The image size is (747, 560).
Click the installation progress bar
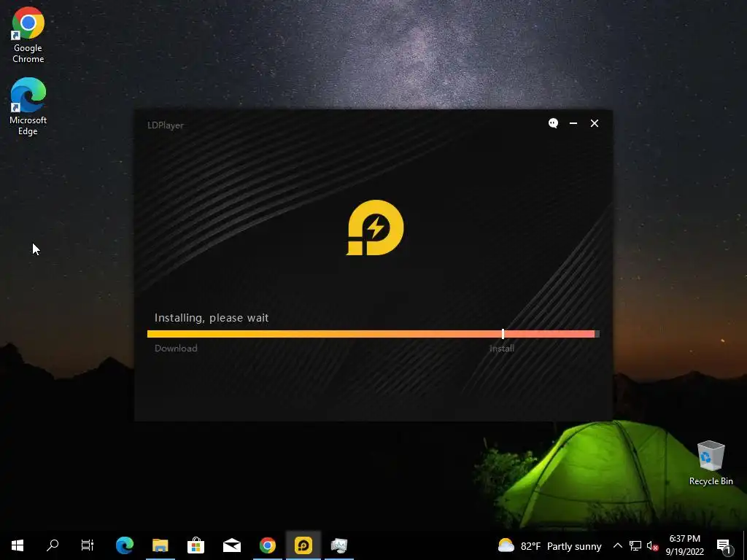point(373,334)
